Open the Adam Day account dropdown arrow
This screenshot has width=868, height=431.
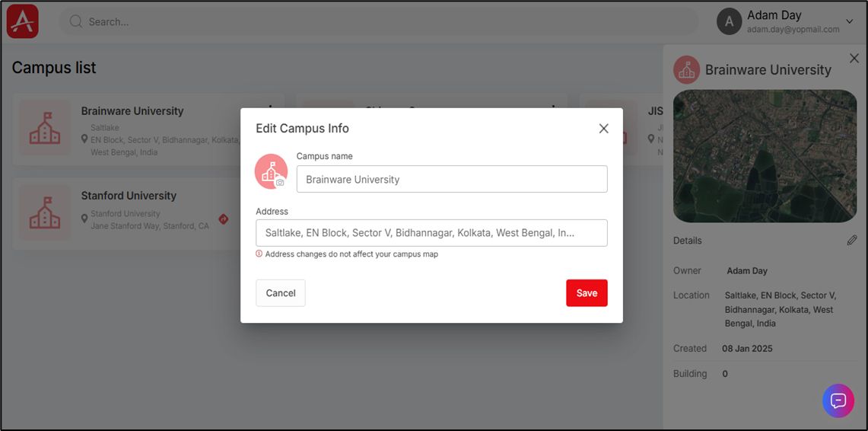850,21
